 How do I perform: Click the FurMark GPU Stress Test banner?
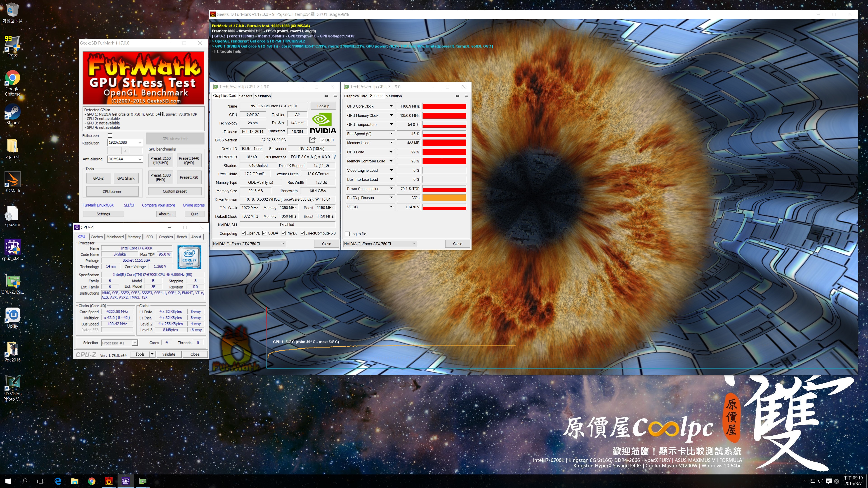(x=144, y=78)
